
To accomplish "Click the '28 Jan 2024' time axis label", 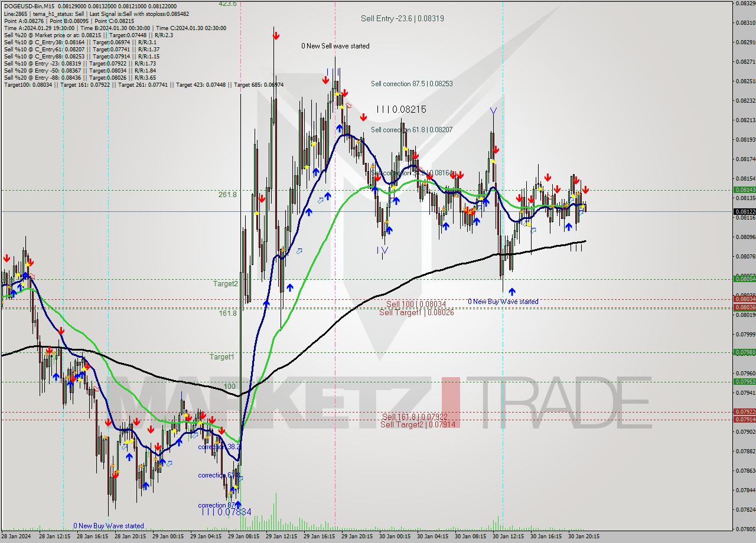I will coord(15,537).
